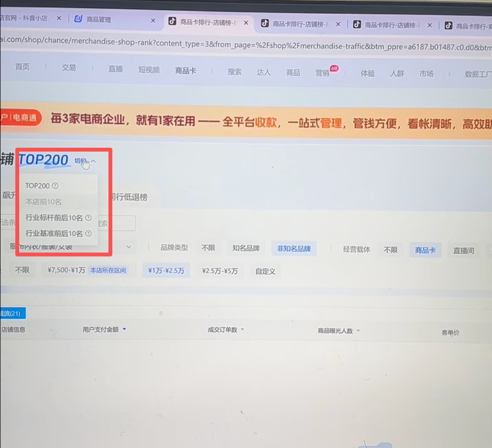This screenshot has height=448, width=492.
Task: Go to 首页 in the top navigation
Action: tap(22, 67)
